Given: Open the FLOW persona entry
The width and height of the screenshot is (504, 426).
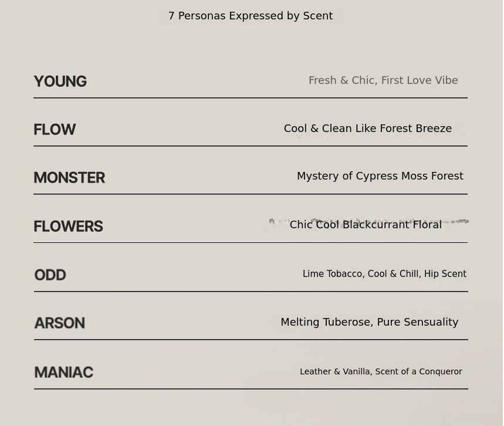Looking at the screenshot, I should (55, 130).
